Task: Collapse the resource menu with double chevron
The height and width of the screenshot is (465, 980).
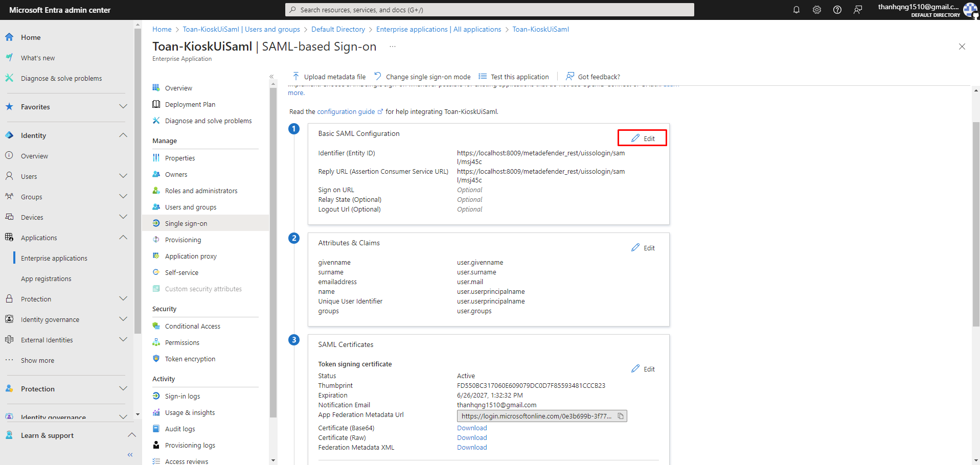Action: (271, 77)
